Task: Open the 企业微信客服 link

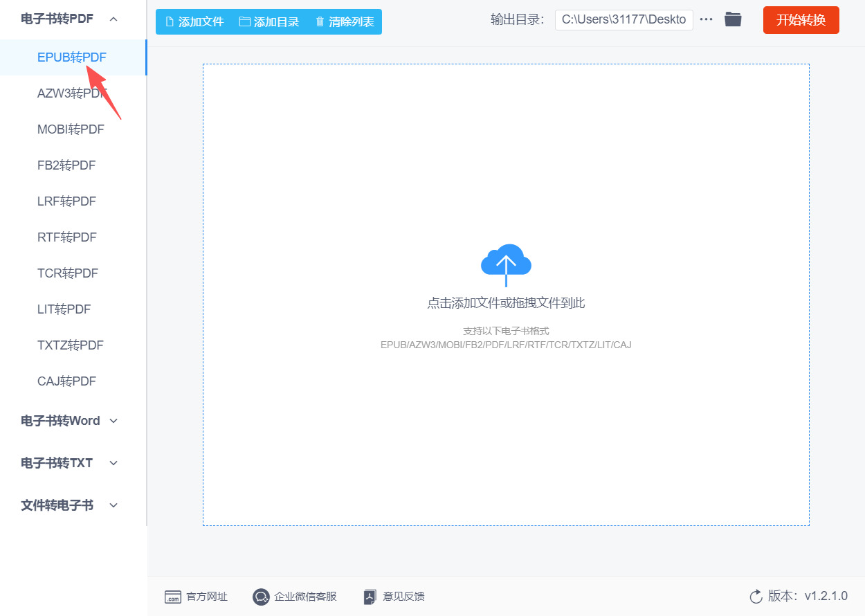Action: pyautogui.click(x=305, y=597)
